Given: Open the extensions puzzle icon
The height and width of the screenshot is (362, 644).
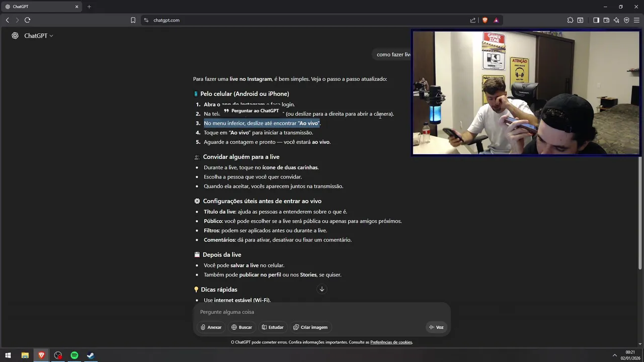Looking at the screenshot, I should tap(570, 20).
